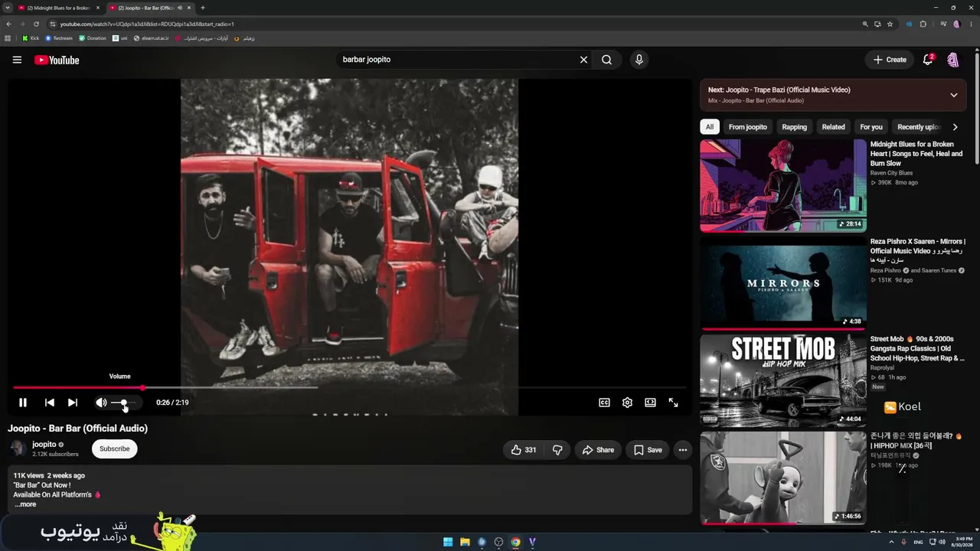Run the search with magnifier button
Viewport: 980px width, 551px height.
(606, 60)
